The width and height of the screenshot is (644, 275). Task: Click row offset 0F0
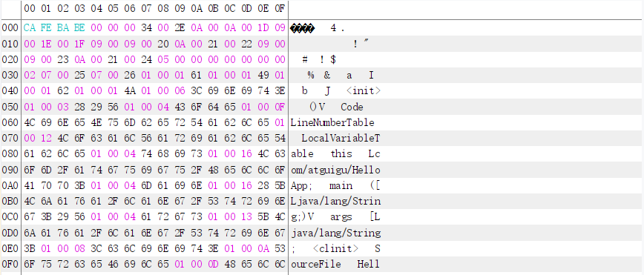point(10,264)
